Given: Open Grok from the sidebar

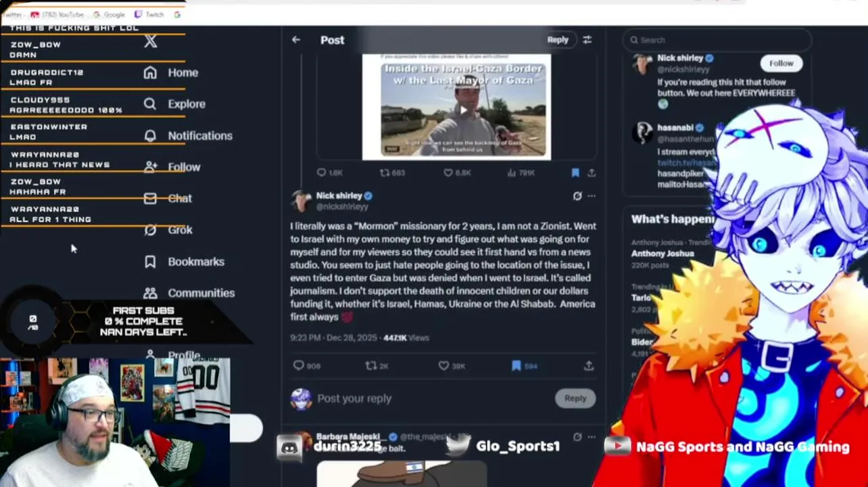Looking at the screenshot, I should 168,229.
